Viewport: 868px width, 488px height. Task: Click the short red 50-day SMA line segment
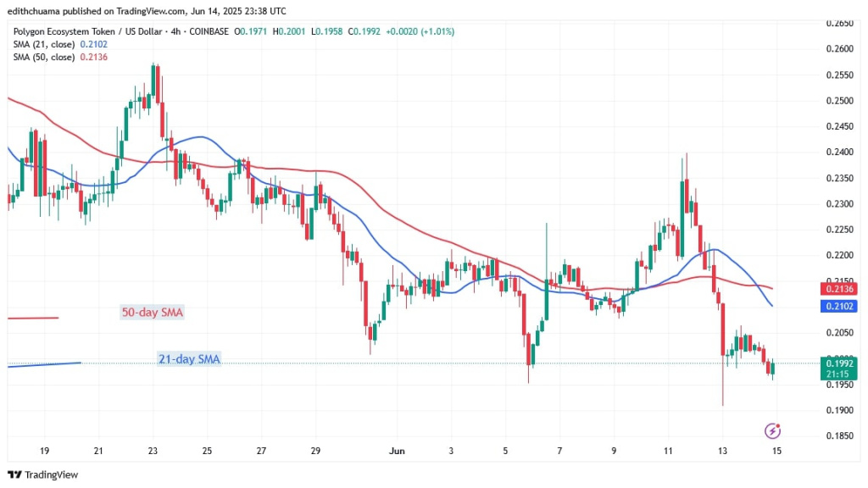tap(32, 319)
